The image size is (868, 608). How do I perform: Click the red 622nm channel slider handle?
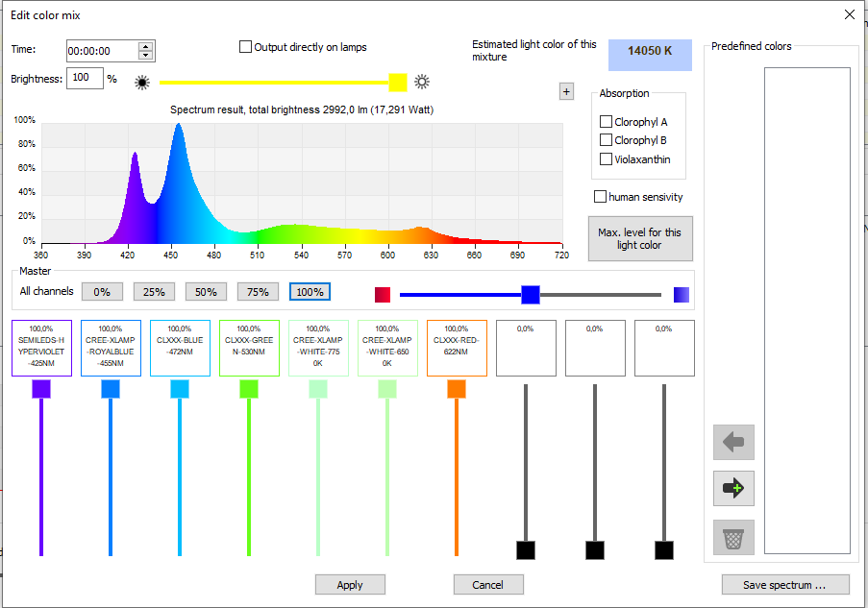click(x=457, y=389)
